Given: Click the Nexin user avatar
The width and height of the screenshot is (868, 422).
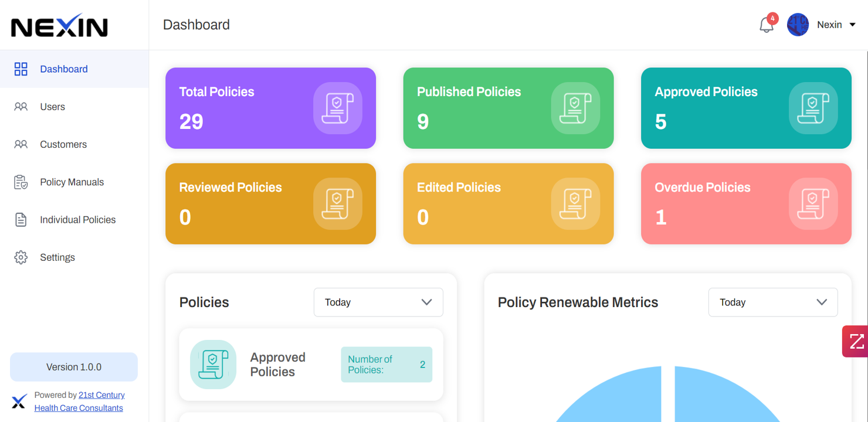Looking at the screenshot, I should [798, 25].
